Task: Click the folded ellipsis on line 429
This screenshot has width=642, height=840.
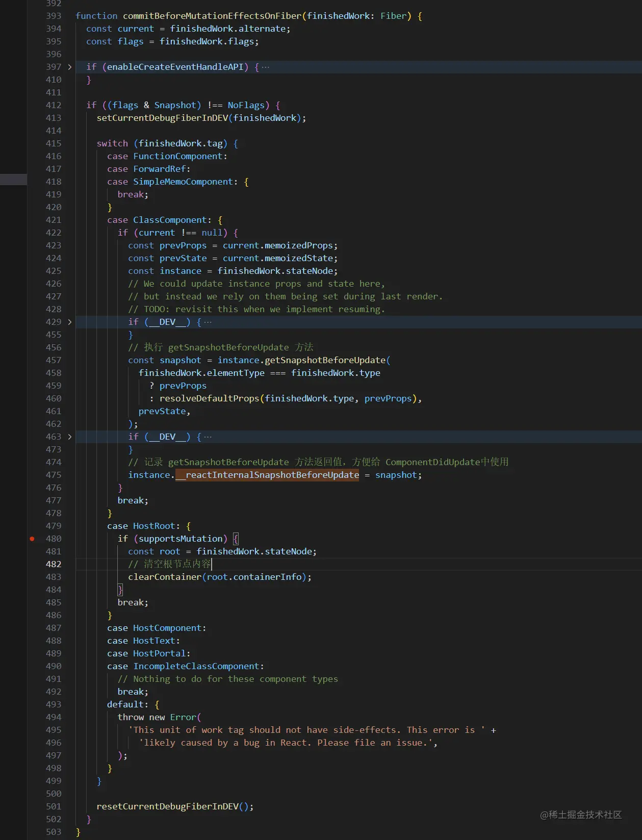Action: [x=208, y=322]
